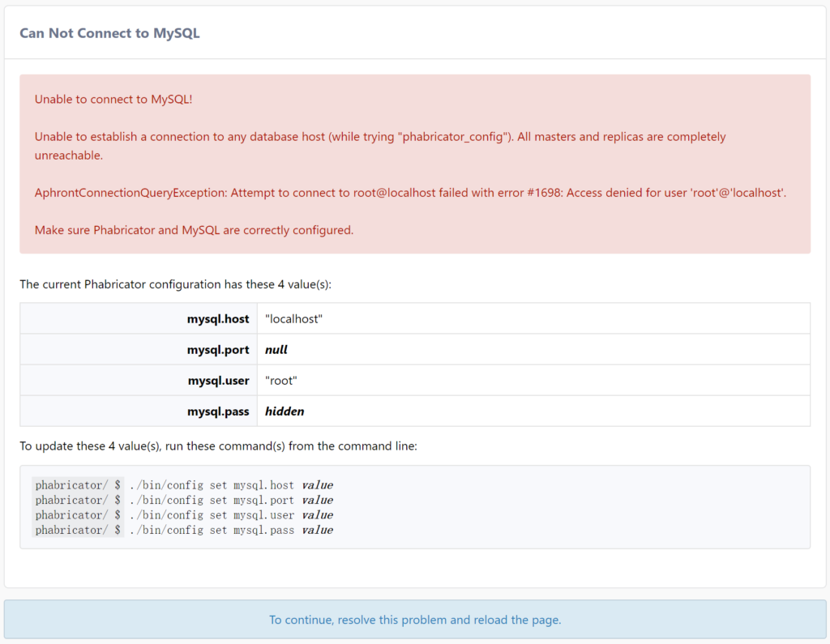Click "To update these 4 value(s)" instruction text
This screenshot has height=644, width=830.
[218, 446]
